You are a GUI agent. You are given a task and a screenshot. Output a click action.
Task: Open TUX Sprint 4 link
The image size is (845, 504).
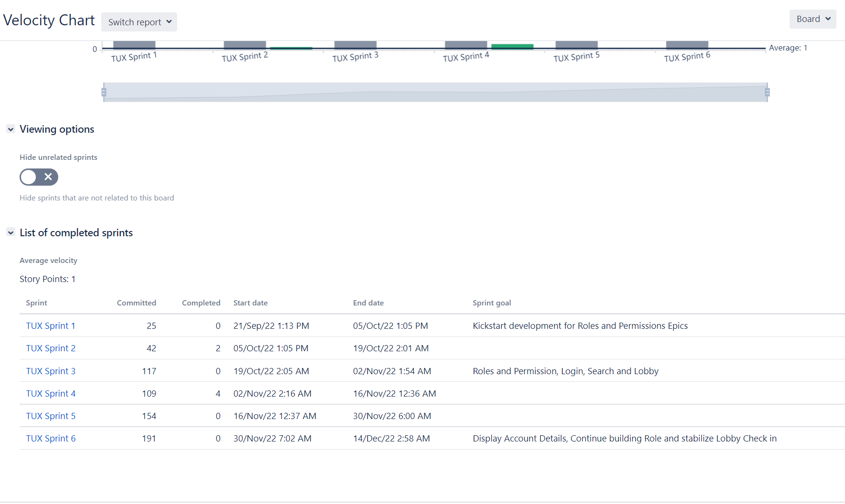pos(51,394)
